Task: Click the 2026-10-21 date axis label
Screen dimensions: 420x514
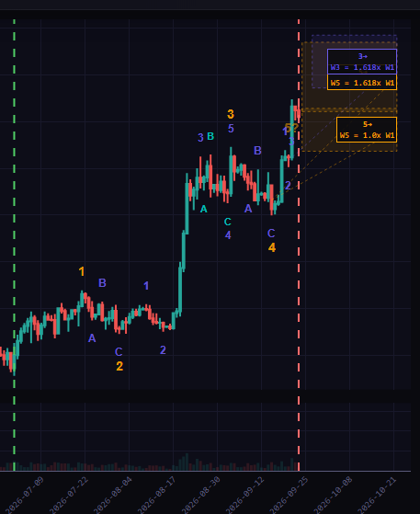Action: coord(378,495)
